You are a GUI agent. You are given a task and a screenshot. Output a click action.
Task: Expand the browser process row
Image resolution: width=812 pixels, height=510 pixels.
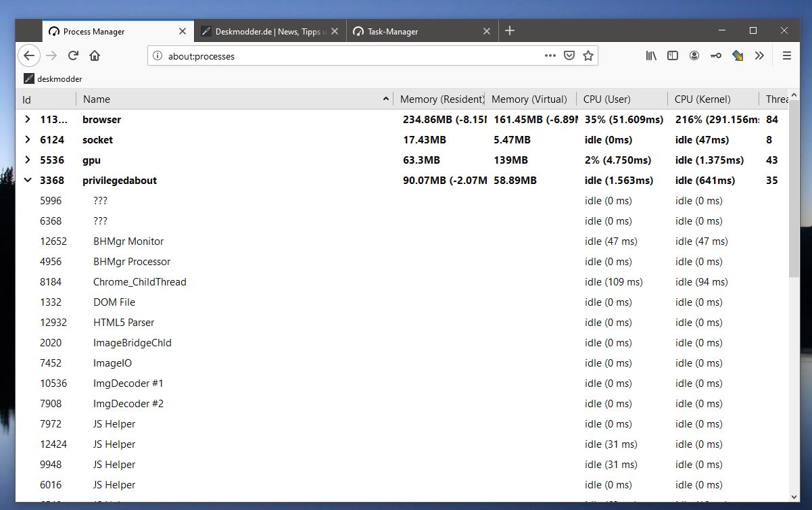27,120
